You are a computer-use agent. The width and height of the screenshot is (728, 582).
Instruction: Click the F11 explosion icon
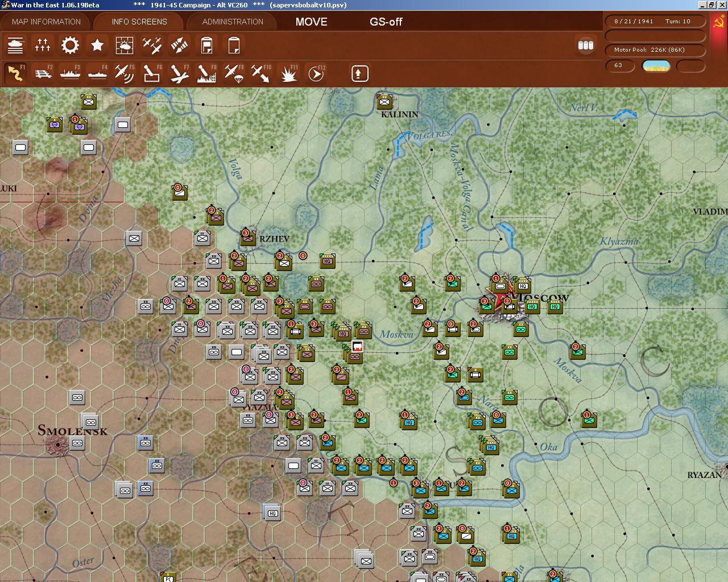(288, 73)
